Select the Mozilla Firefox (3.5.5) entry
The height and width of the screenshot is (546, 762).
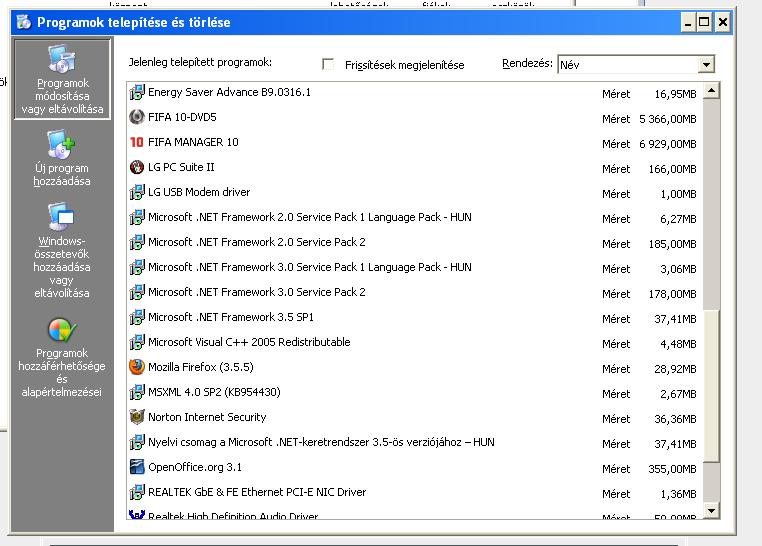click(414, 368)
